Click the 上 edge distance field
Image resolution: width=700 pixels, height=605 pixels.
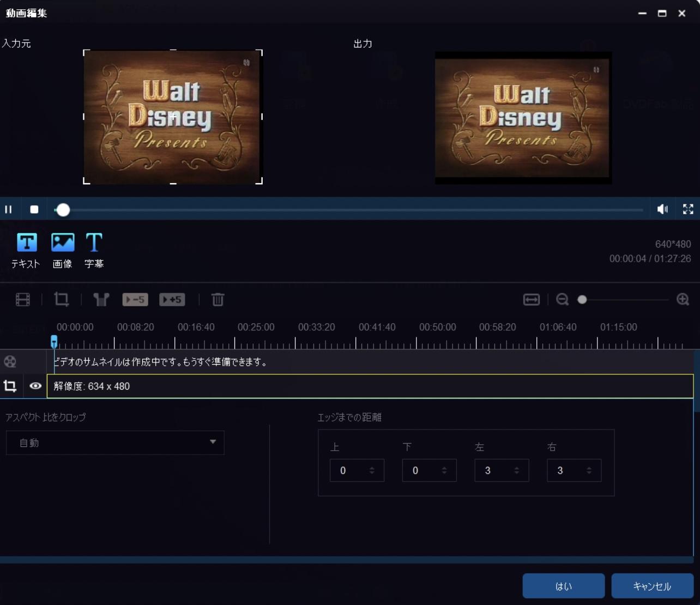pyautogui.click(x=357, y=470)
